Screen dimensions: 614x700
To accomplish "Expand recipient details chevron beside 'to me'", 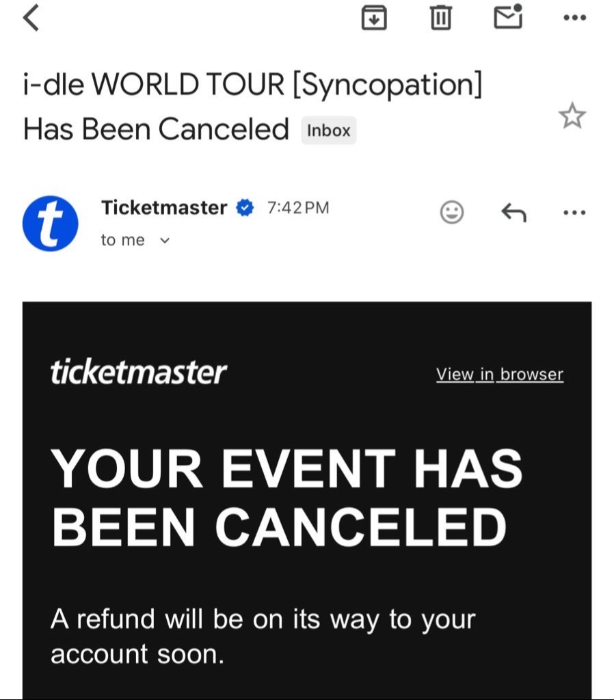I will click(165, 241).
